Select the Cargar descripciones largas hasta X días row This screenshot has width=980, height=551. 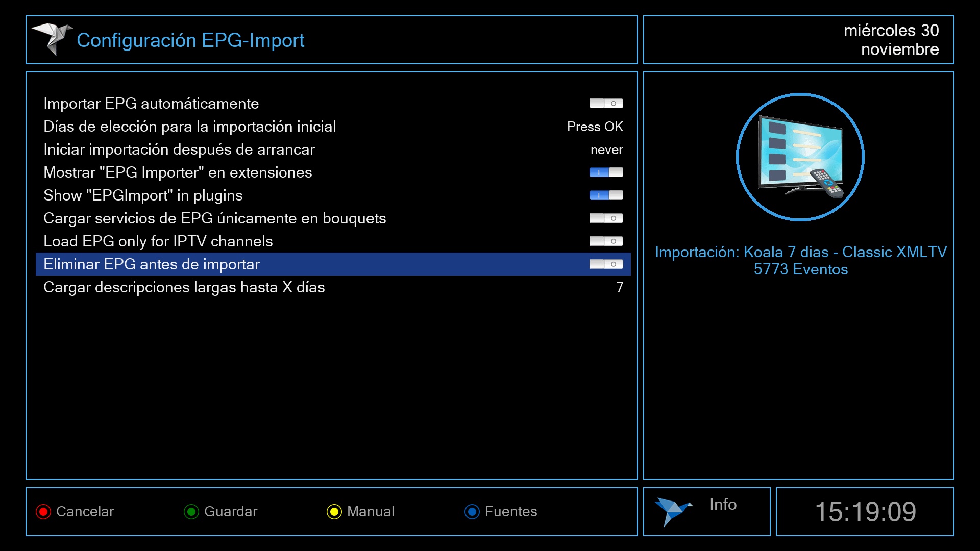(184, 287)
